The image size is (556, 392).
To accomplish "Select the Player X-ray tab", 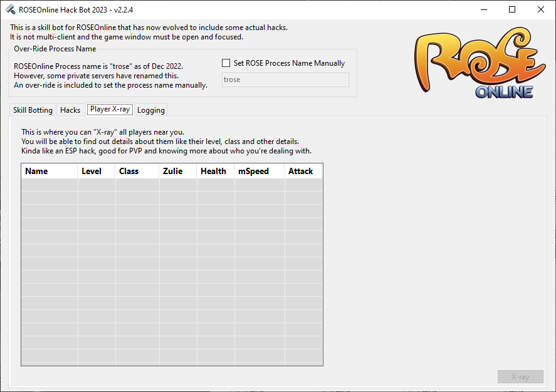I will click(110, 109).
